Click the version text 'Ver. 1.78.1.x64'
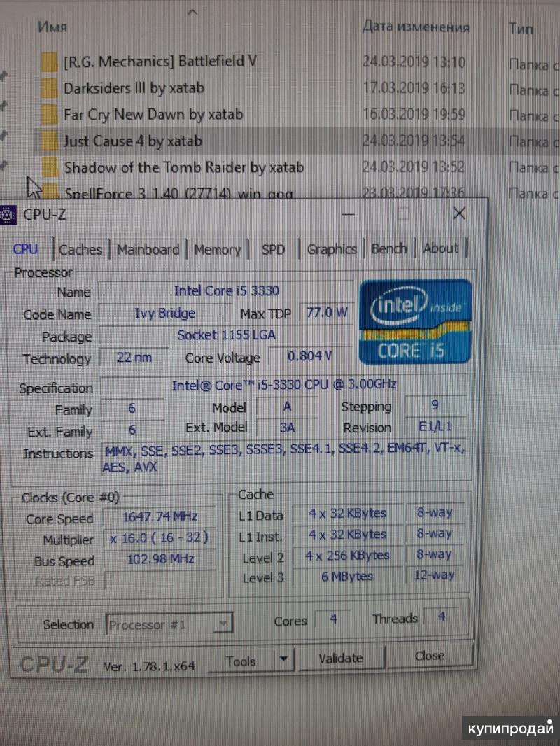560x746 pixels. [x=149, y=666]
